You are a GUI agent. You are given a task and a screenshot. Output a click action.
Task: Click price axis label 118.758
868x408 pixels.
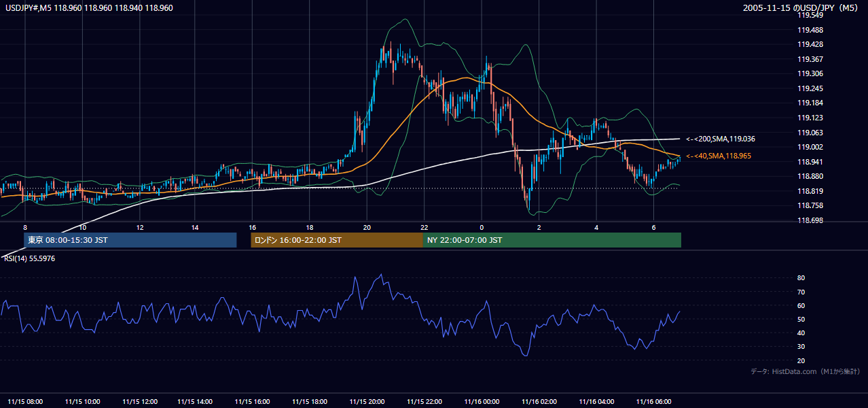[x=810, y=205]
